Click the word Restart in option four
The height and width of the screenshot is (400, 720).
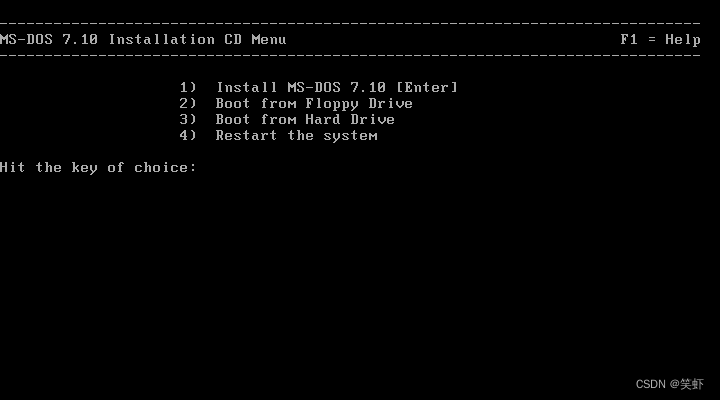(246, 135)
